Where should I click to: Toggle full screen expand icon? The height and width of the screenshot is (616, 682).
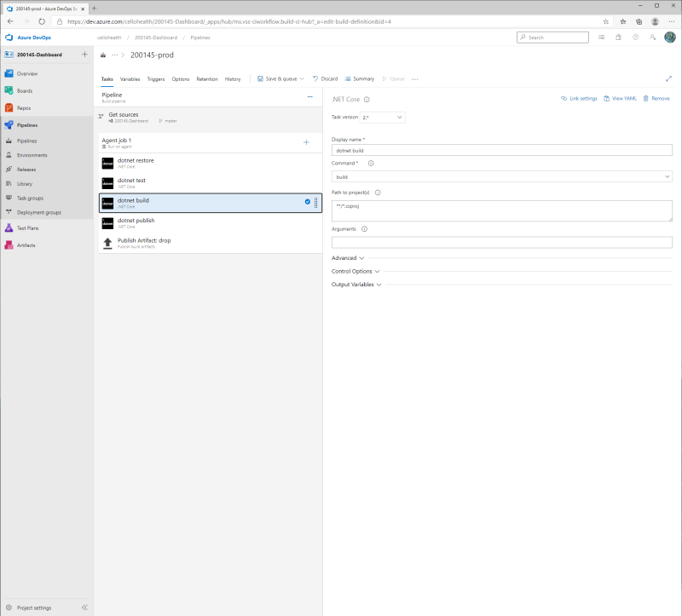(668, 78)
